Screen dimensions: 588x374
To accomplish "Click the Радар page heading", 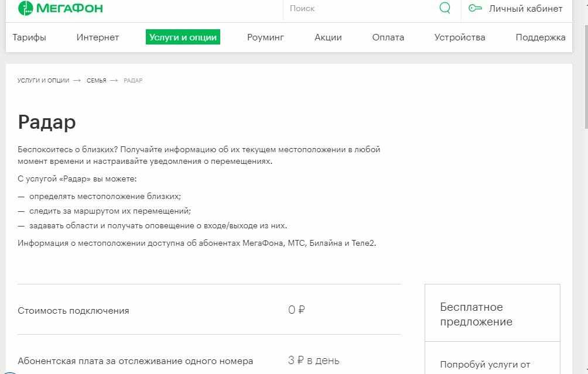I will 47,122.
